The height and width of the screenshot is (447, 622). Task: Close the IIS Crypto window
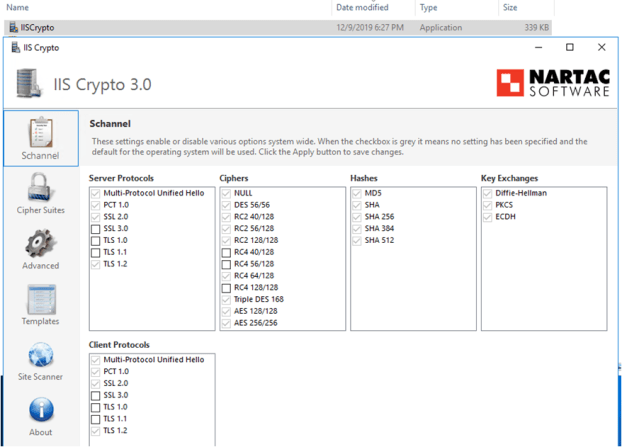point(601,47)
